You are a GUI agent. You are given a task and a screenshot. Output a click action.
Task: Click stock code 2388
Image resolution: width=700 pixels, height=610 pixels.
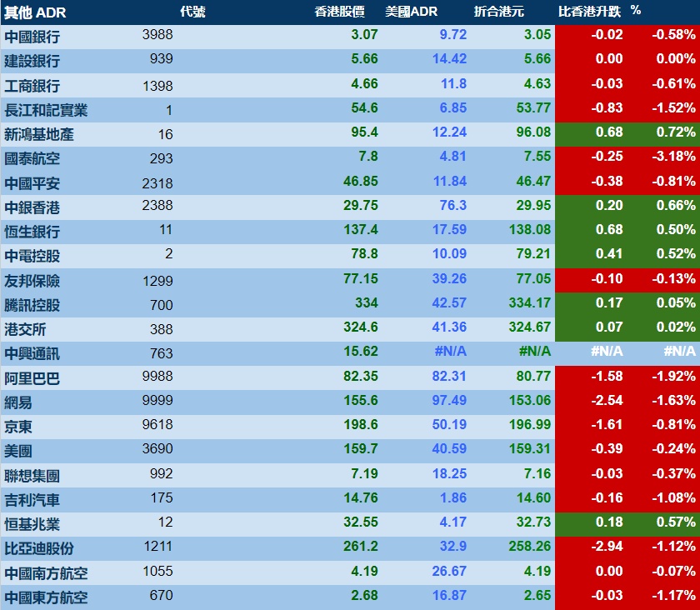tap(157, 205)
